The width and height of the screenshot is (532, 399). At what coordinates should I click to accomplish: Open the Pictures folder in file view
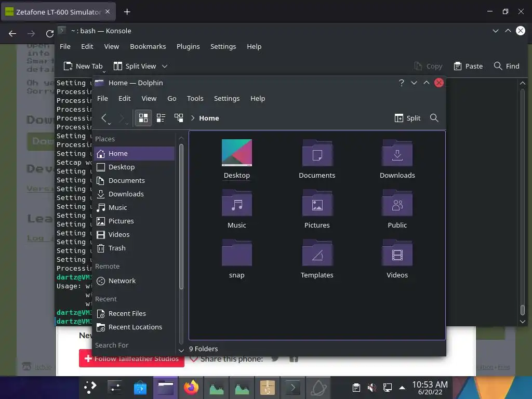point(317,209)
